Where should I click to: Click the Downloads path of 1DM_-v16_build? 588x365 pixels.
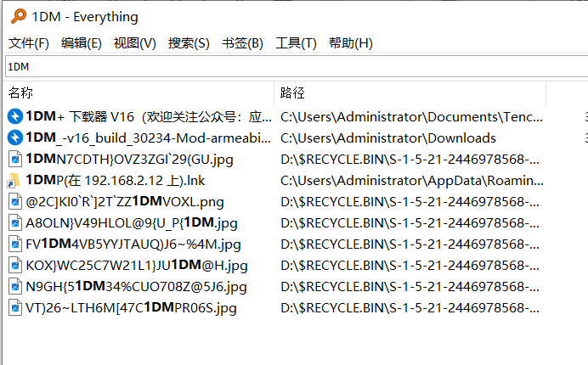(388, 138)
